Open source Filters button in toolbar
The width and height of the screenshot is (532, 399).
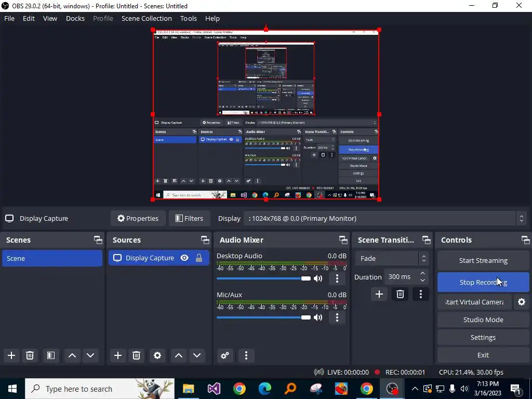(x=189, y=219)
